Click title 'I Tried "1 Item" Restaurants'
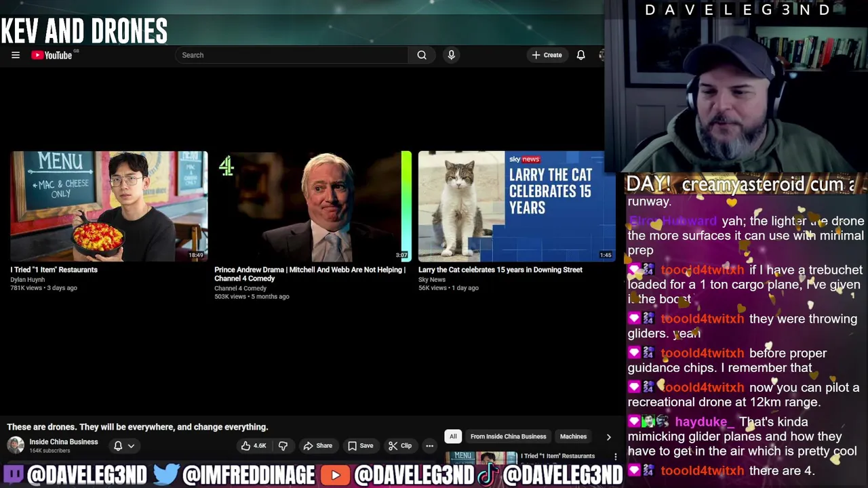Image resolution: width=868 pixels, height=488 pixels. pyautogui.click(x=54, y=270)
